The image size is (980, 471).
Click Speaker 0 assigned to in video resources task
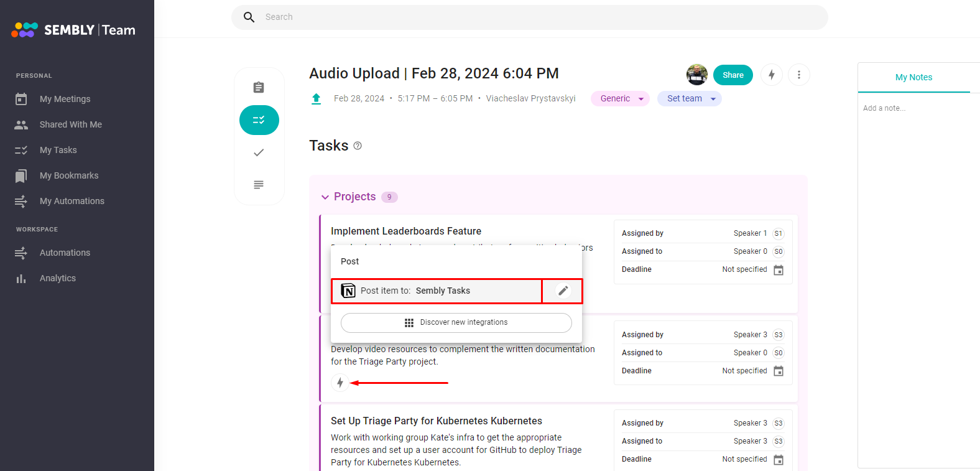pos(759,353)
